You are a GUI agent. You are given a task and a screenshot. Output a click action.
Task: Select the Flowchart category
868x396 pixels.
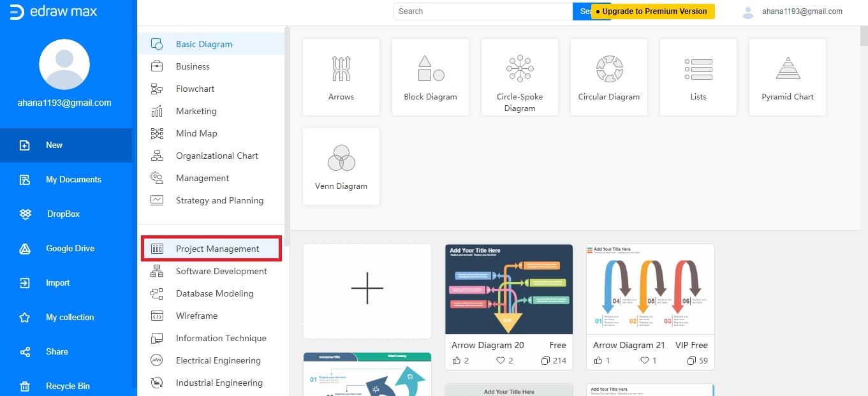coord(211,89)
